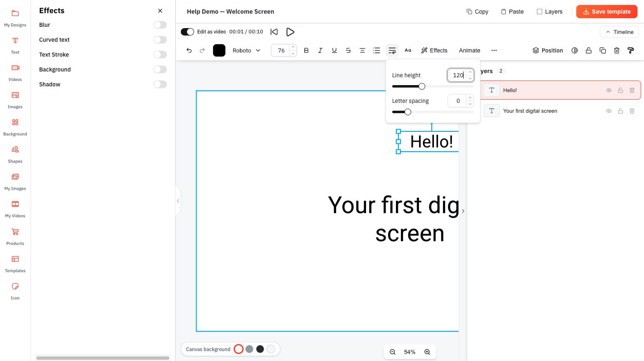Close the Effects panel
The height and width of the screenshot is (361, 644).
(160, 11)
